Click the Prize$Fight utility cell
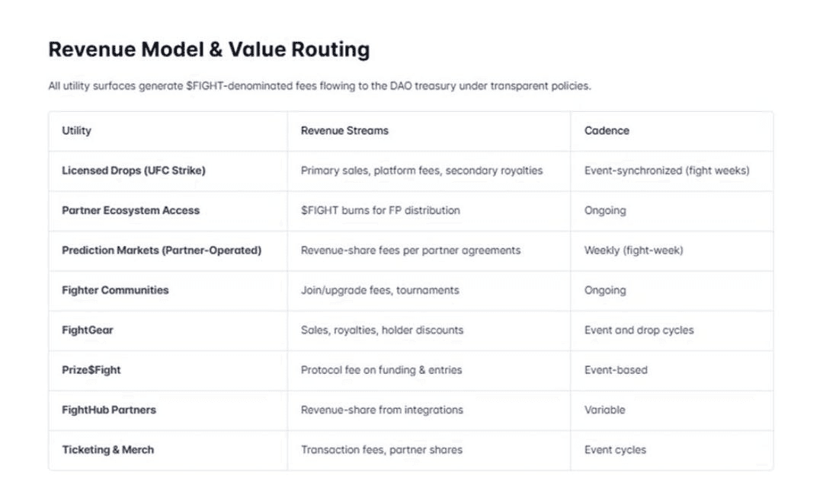Viewport: 823px width, 504px height. [x=91, y=370]
